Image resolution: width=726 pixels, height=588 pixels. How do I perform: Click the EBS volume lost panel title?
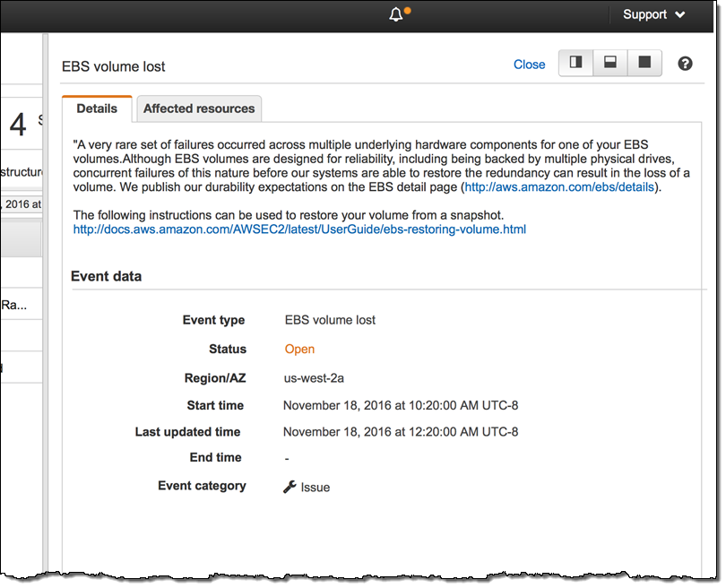tap(113, 66)
